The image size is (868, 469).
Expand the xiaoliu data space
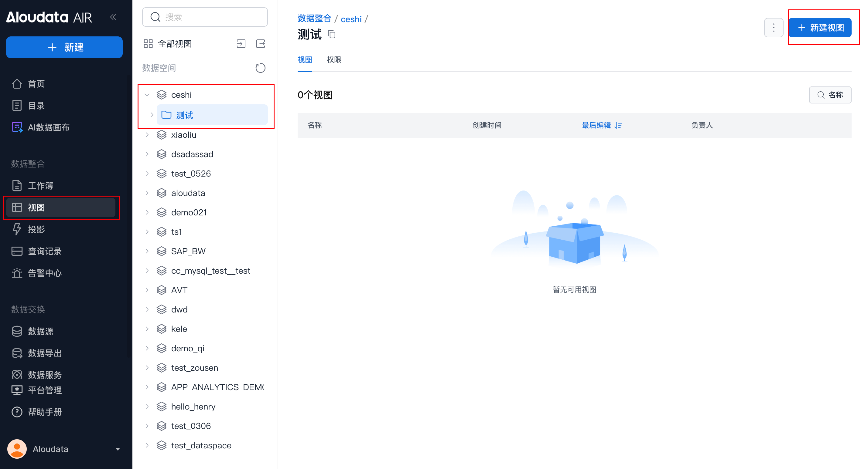pos(147,135)
